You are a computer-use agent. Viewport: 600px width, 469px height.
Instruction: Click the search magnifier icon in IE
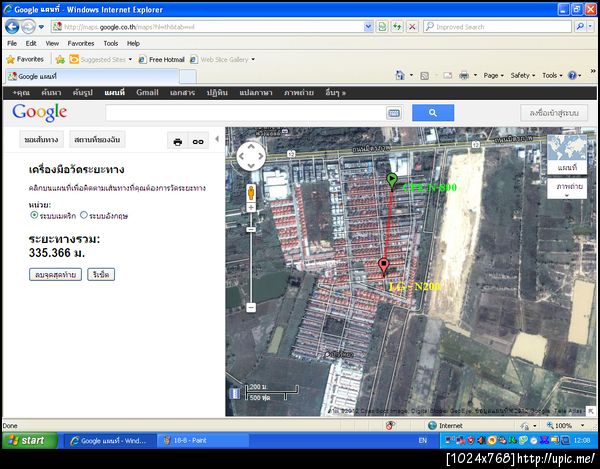580,26
